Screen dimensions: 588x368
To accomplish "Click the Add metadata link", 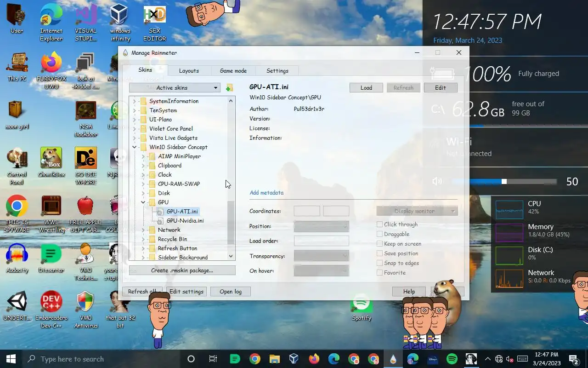I will pyautogui.click(x=266, y=193).
